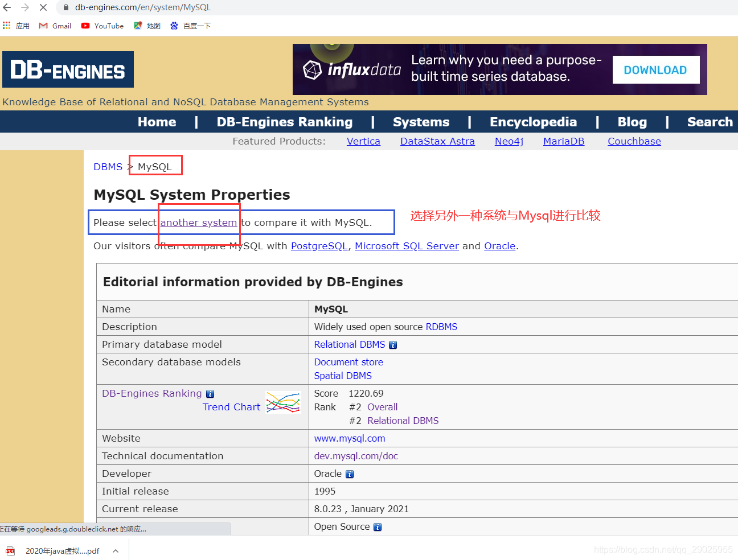Click the influxdata ad banner text

pos(506,68)
